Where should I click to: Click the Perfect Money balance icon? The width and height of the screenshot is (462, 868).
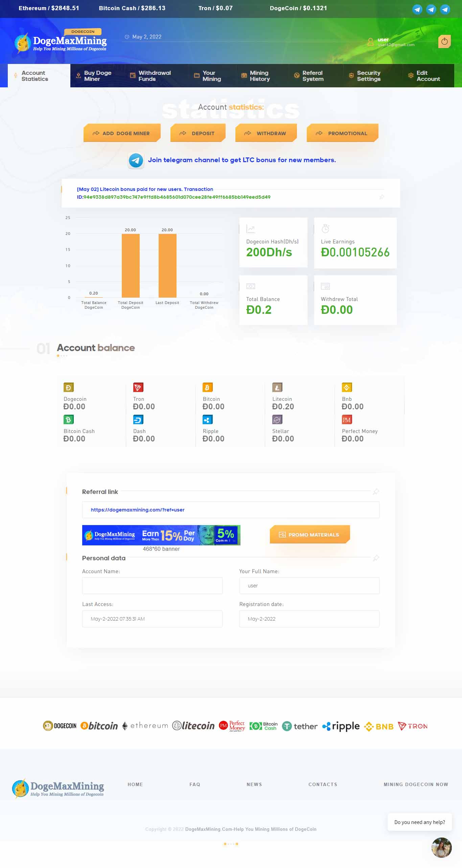point(347,420)
